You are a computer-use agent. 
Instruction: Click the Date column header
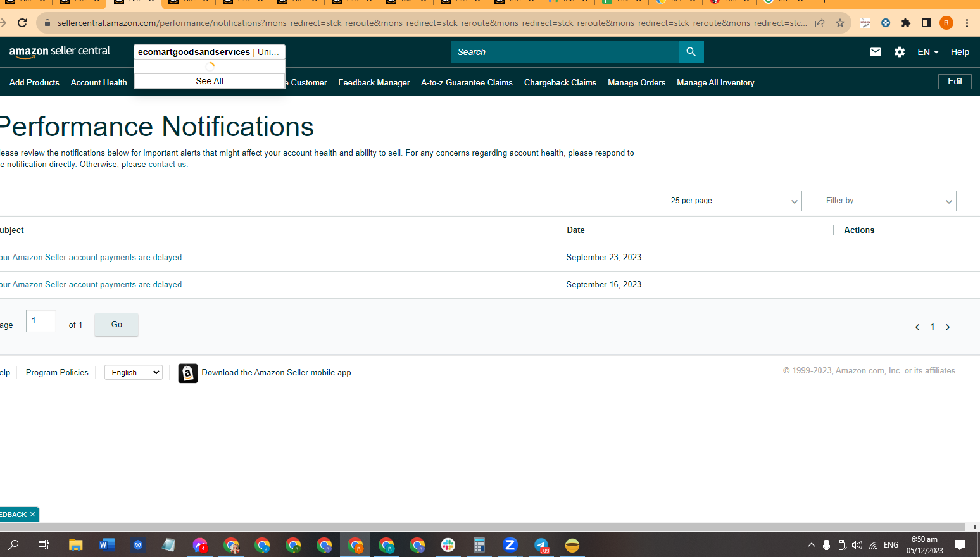(x=575, y=230)
